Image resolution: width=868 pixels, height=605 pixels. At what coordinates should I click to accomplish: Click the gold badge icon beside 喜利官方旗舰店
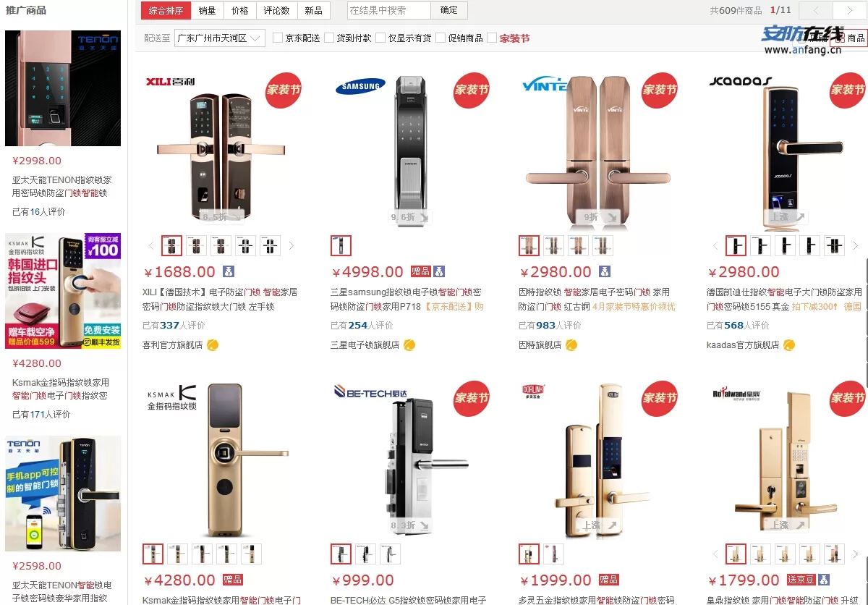[213, 345]
